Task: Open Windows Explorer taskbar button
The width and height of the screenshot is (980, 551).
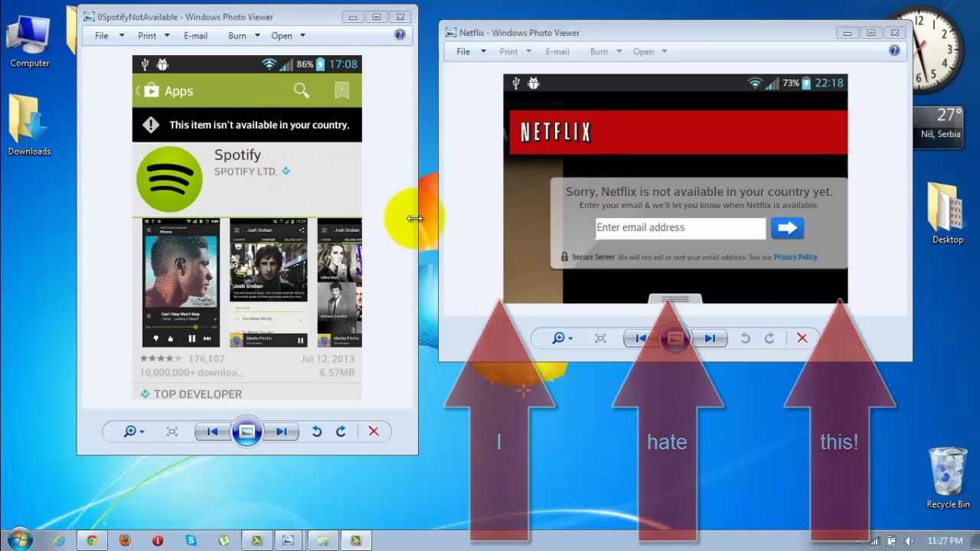Action: pyautogui.click(x=322, y=540)
